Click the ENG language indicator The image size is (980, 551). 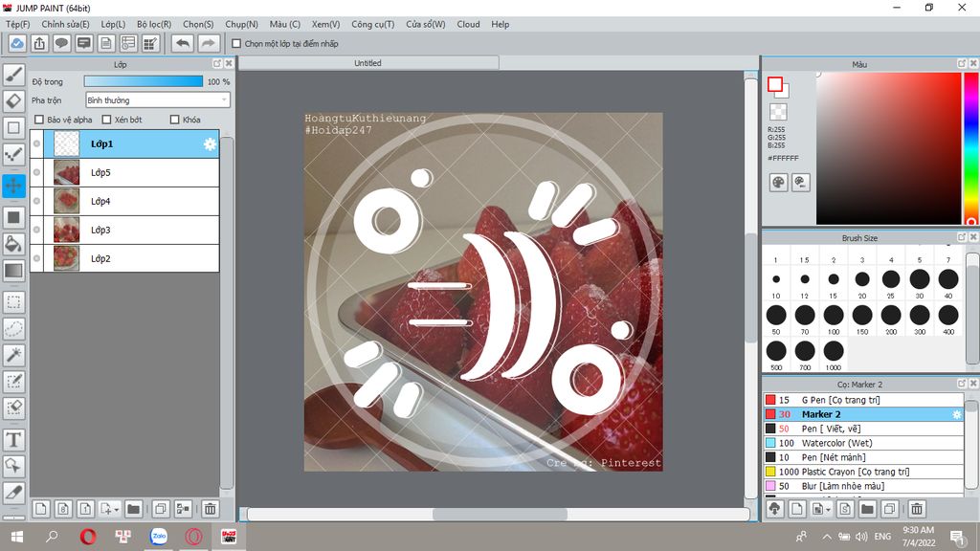882,537
